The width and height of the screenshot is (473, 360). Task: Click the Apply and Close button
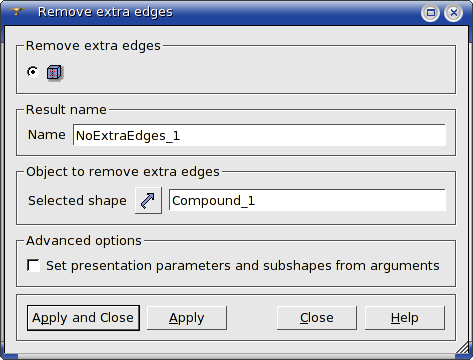83,318
